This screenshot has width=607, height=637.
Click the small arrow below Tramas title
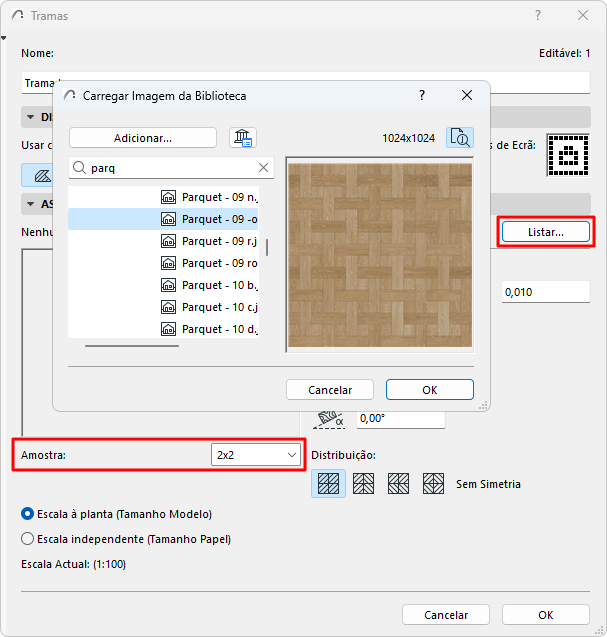(x=3, y=38)
